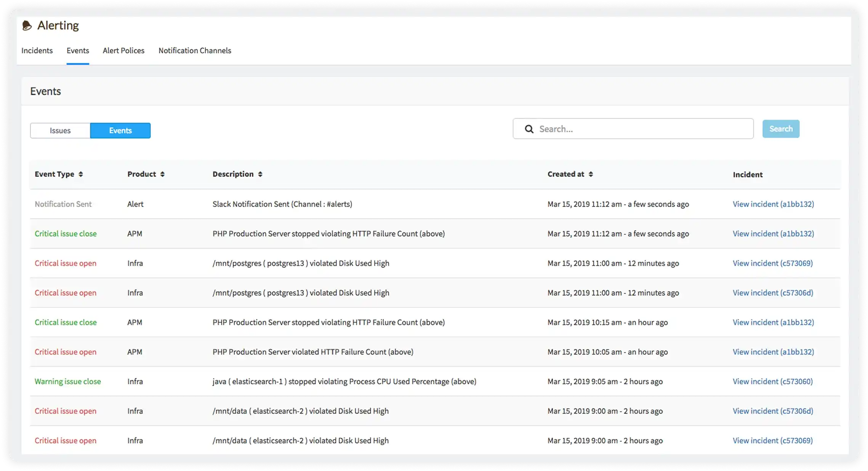Screen dimensions: 868x471
Task: Sort by Product column arrows
Action: click(x=162, y=174)
